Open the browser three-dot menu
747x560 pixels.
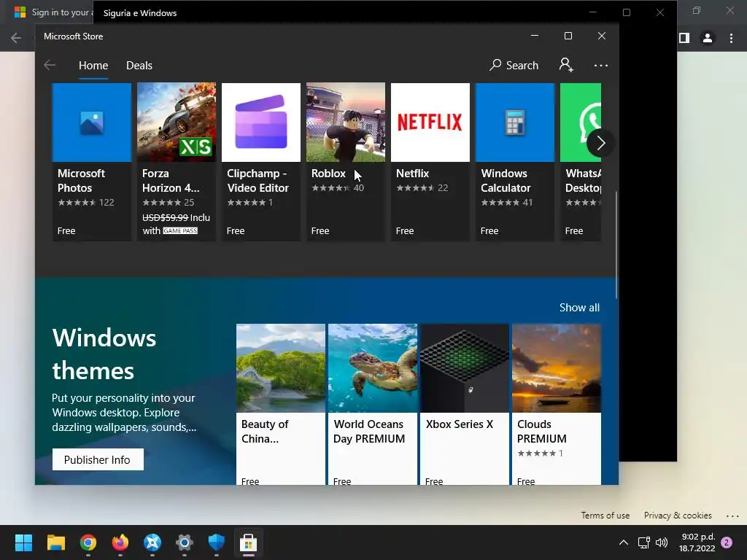point(731,38)
